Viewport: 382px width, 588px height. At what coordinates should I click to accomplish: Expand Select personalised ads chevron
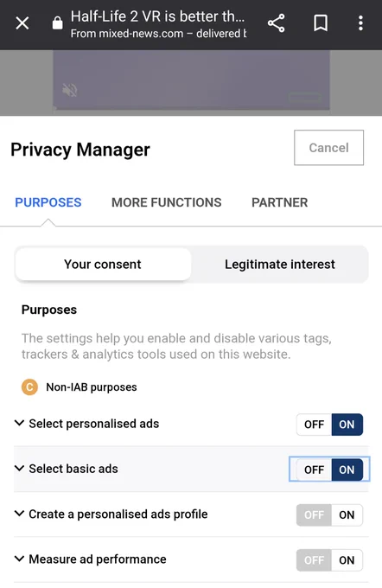click(x=19, y=424)
